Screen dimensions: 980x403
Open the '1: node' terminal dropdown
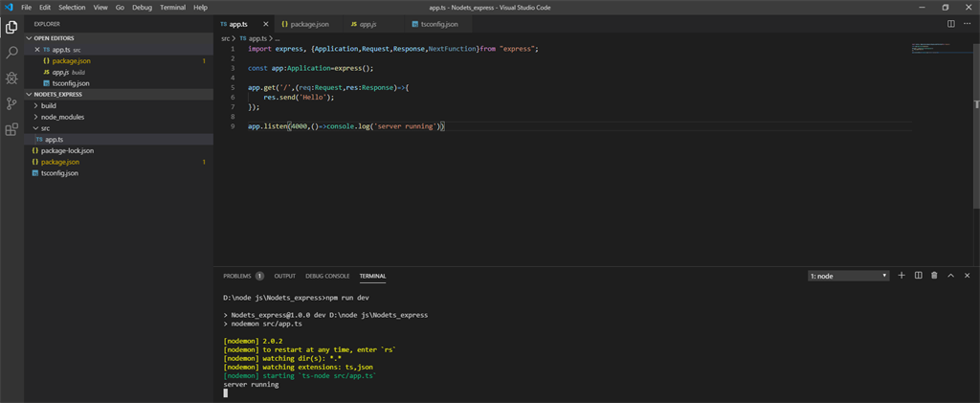(848, 276)
